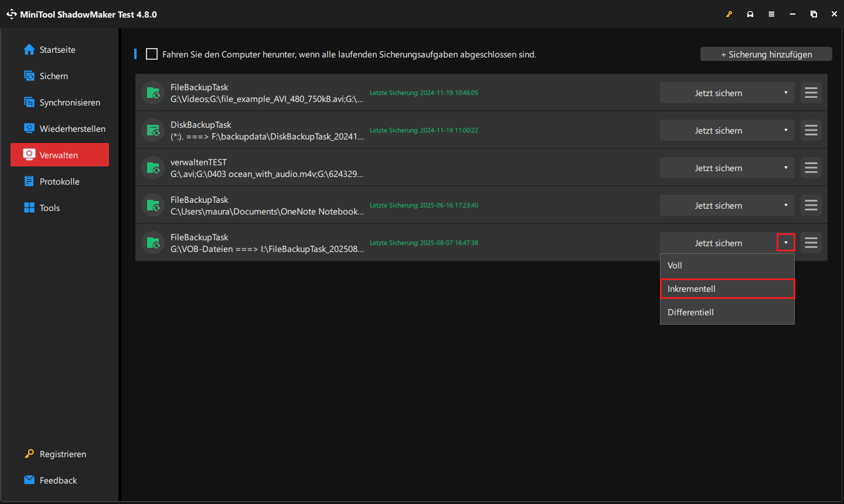Choose Voll from backup type menu
Image resolution: width=844 pixels, height=504 pixels.
pos(727,265)
